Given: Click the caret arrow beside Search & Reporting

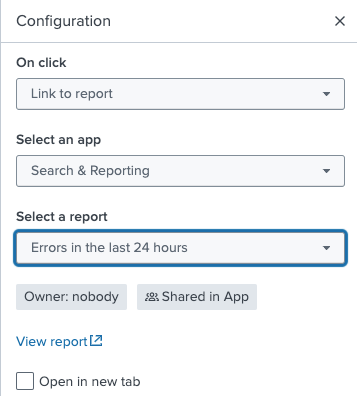Looking at the screenshot, I should point(326,171).
